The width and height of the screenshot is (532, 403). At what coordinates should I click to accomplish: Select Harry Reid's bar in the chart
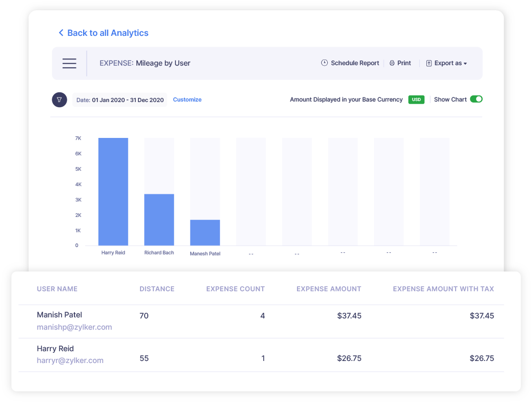click(x=113, y=190)
